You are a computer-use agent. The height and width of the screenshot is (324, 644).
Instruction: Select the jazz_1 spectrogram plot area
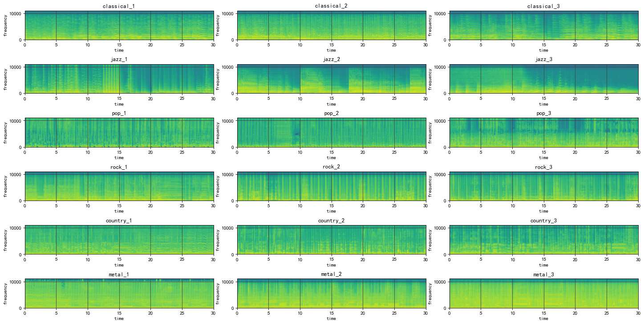coord(119,79)
